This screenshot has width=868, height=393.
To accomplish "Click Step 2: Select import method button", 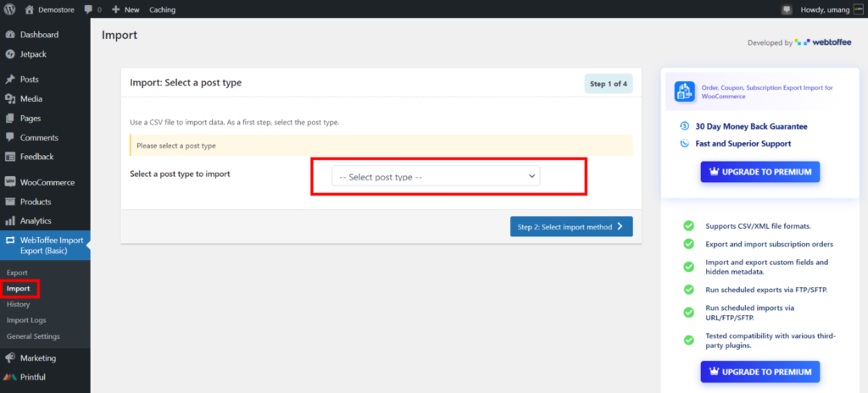I will pyautogui.click(x=571, y=226).
